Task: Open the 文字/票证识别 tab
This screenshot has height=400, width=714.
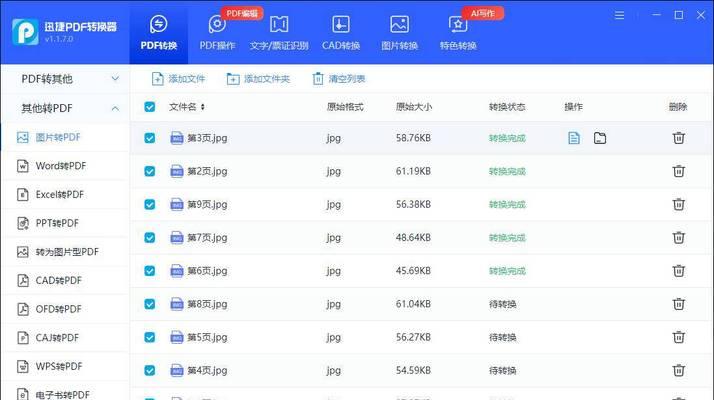Action: (x=279, y=33)
